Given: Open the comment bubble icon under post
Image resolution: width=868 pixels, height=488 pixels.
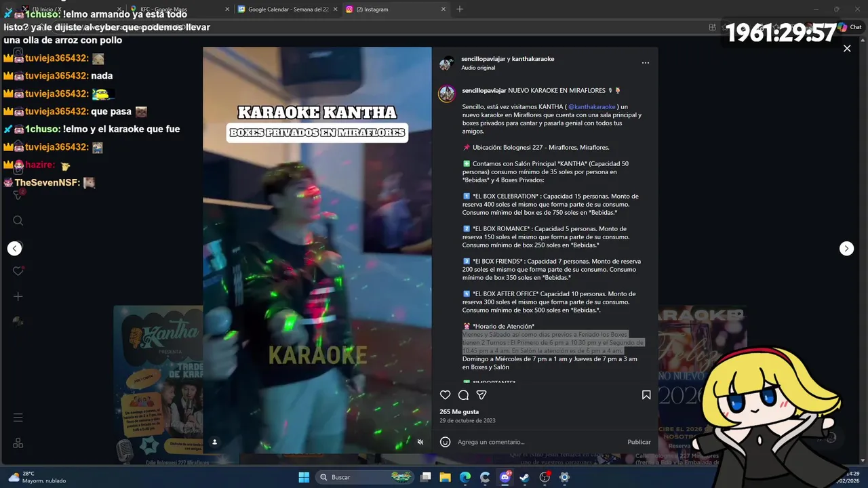Looking at the screenshot, I should tap(463, 395).
